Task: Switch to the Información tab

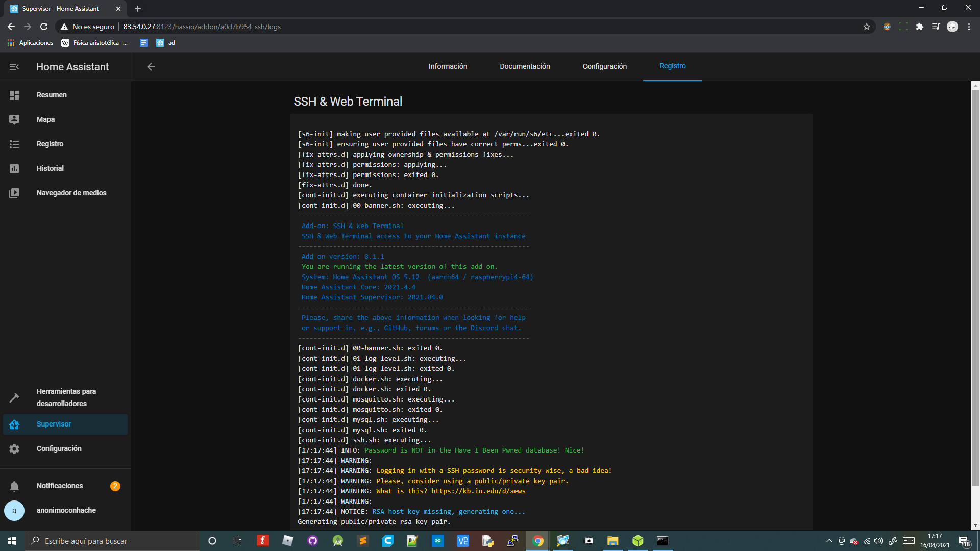Action: 448,66
